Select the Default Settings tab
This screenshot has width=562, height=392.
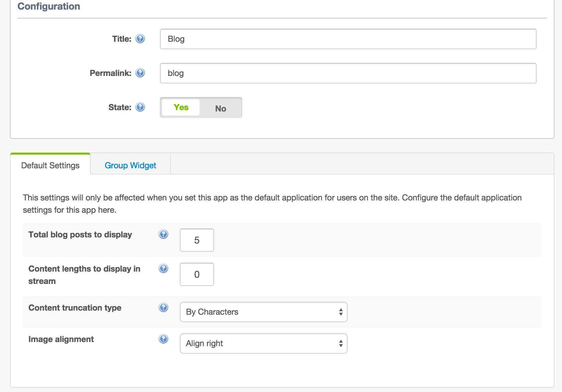50,166
